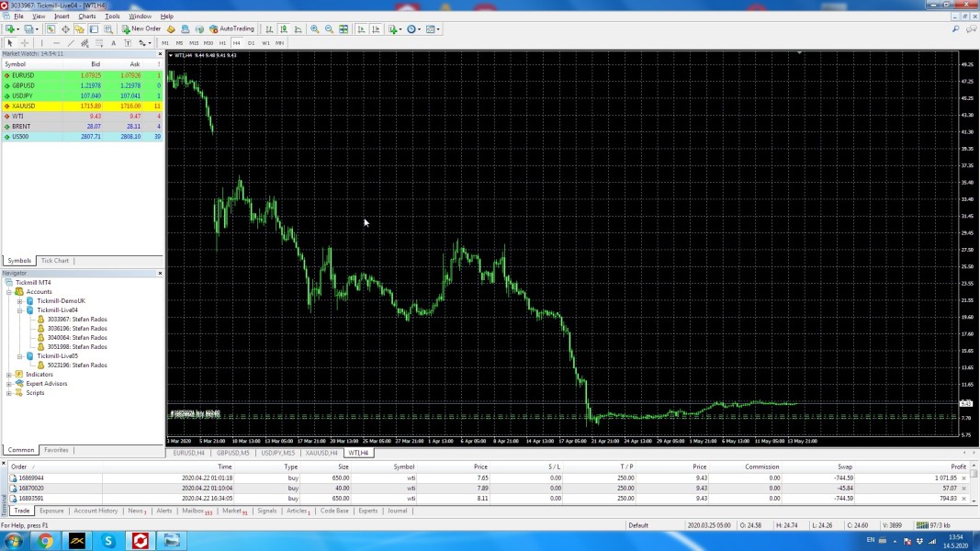This screenshot has width=980, height=551.
Task: Switch chart to D1 timeframe
Action: (251, 43)
